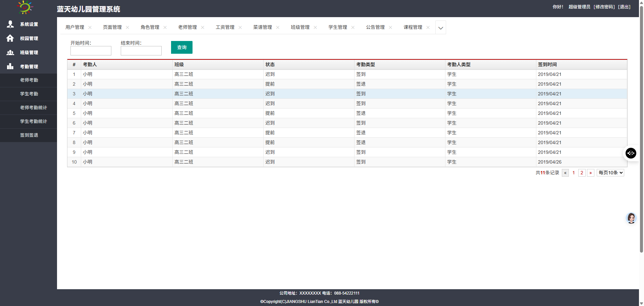Go to page 2 of records

[x=582, y=173]
